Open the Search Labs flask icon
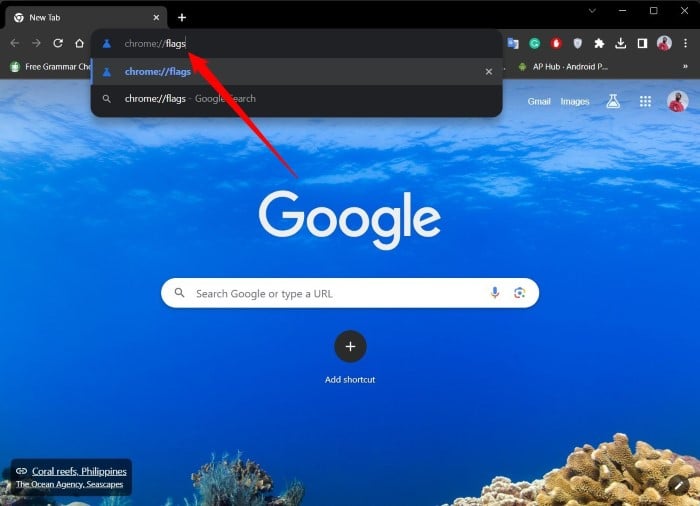This screenshot has width=700, height=506. [613, 101]
